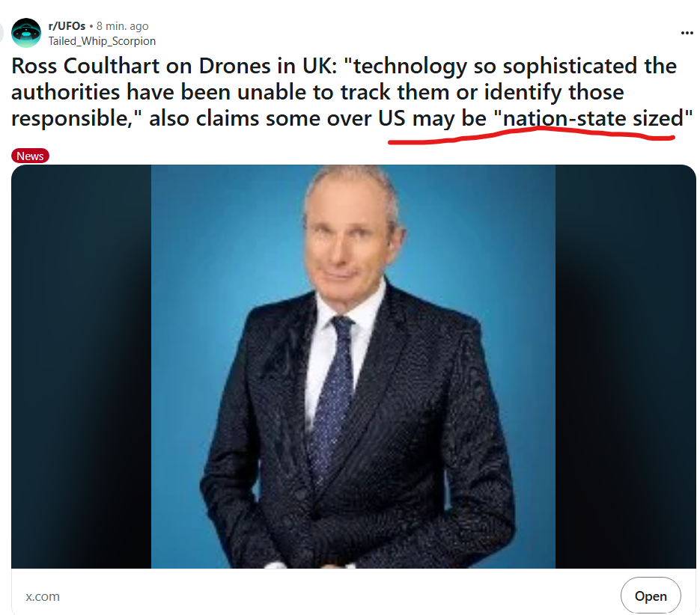Click the "8 min. ago" timestamp
This screenshot has height=615, width=700.
122,26
